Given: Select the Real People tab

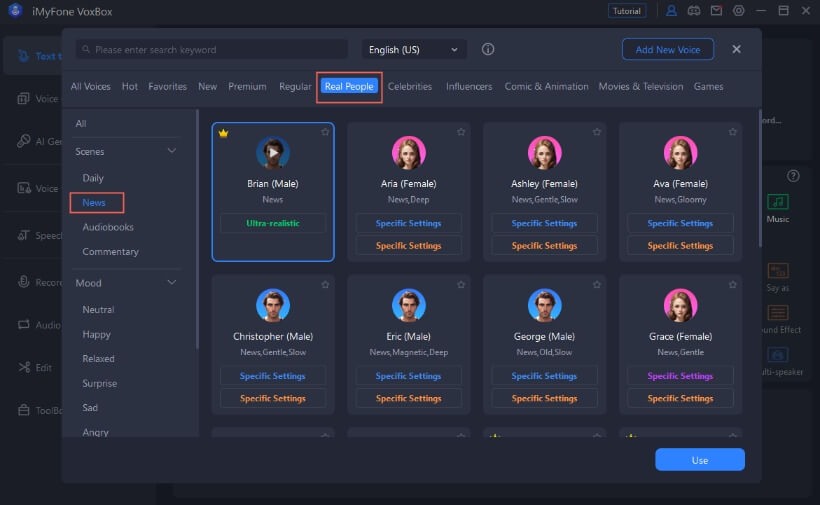Looking at the screenshot, I should pos(349,86).
